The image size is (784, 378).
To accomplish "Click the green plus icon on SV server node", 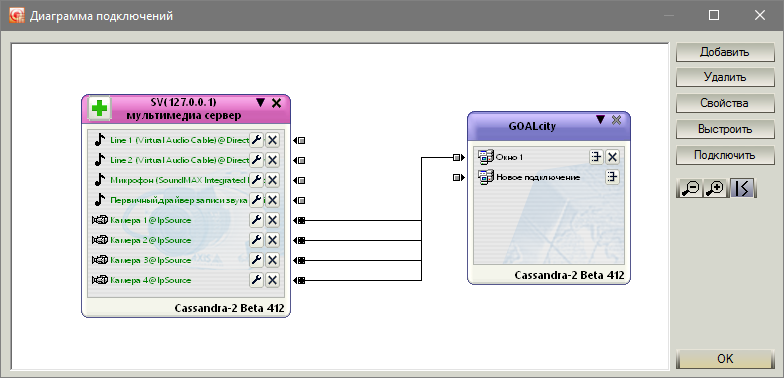I will tap(100, 108).
